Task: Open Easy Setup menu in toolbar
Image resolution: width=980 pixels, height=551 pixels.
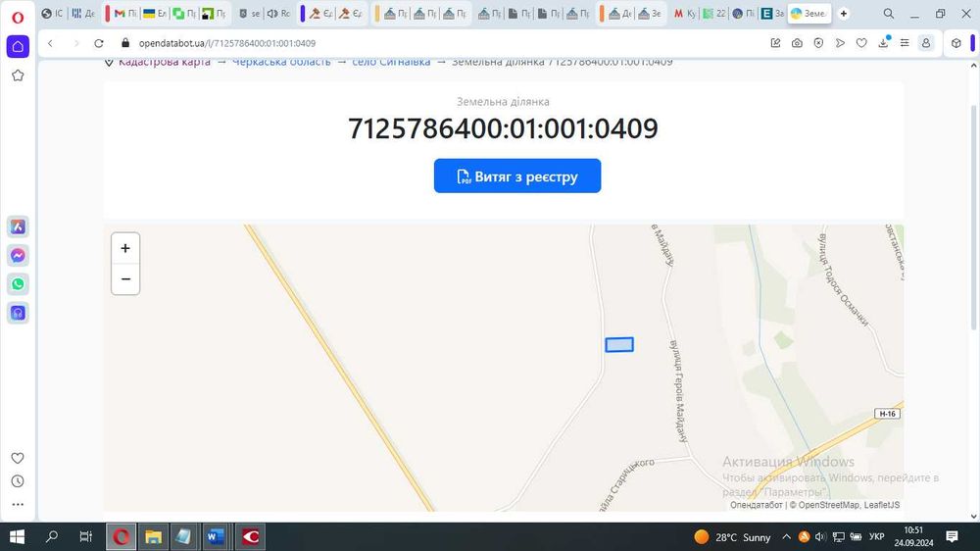Action: (905, 43)
